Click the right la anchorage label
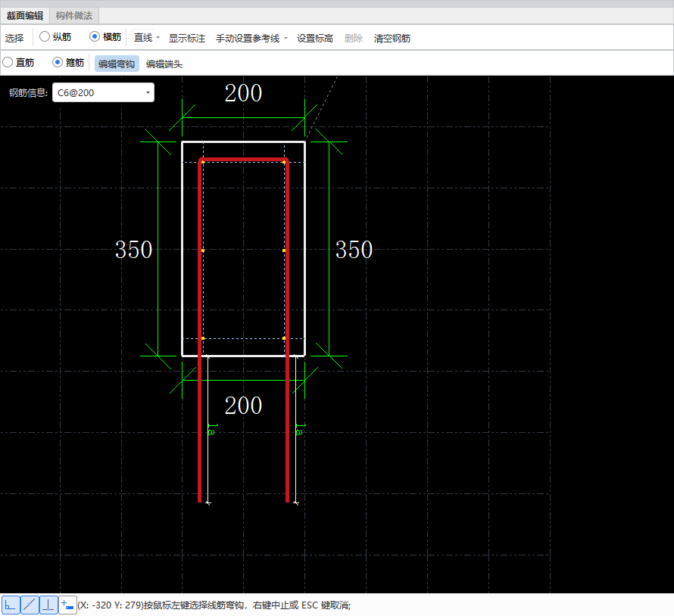 (301, 430)
